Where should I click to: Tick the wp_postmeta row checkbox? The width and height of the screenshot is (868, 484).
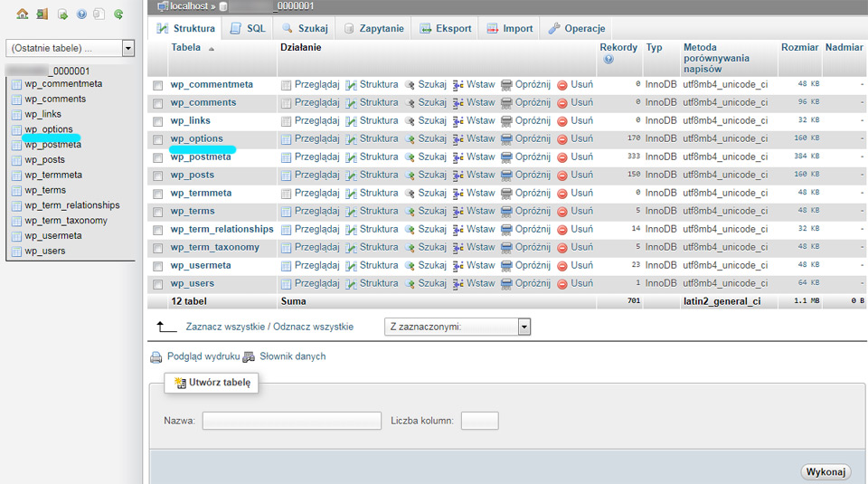(x=158, y=157)
